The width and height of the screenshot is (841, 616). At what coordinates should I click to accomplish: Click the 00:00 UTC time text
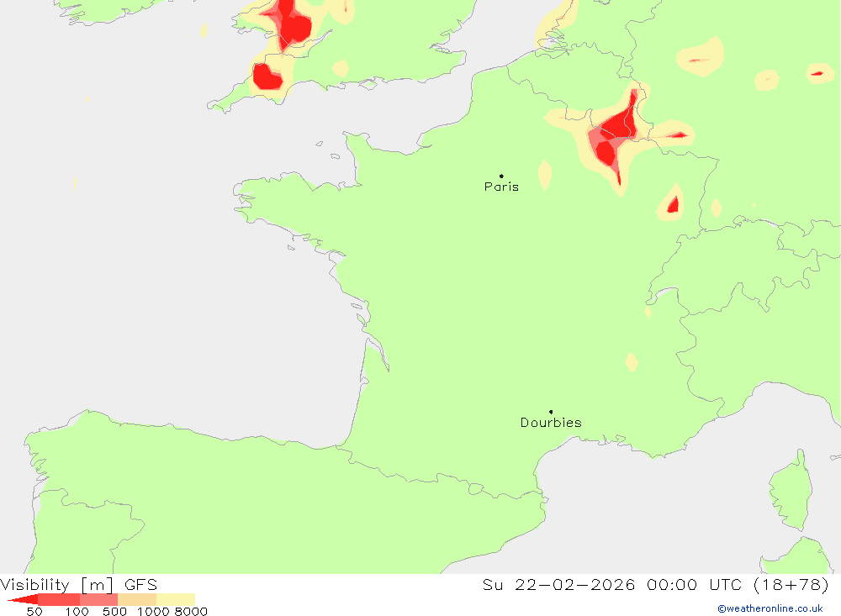[x=694, y=584]
